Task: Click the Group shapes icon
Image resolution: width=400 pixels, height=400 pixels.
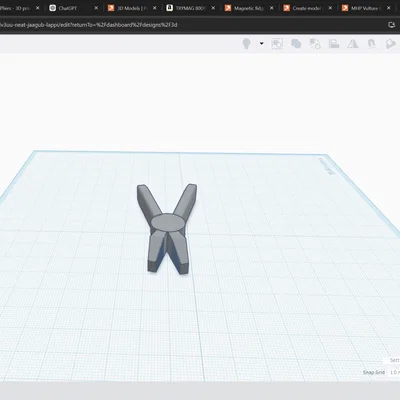Action: click(x=296, y=44)
